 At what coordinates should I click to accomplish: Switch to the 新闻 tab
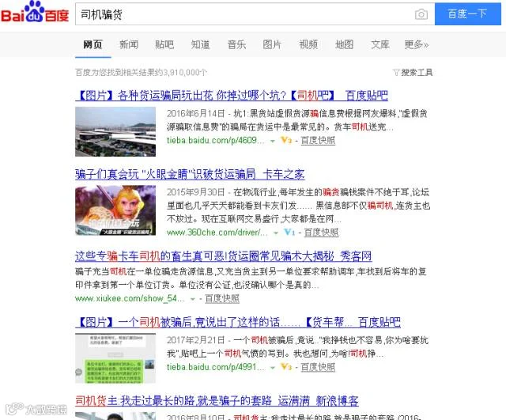pyautogui.click(x=129, y=44)
